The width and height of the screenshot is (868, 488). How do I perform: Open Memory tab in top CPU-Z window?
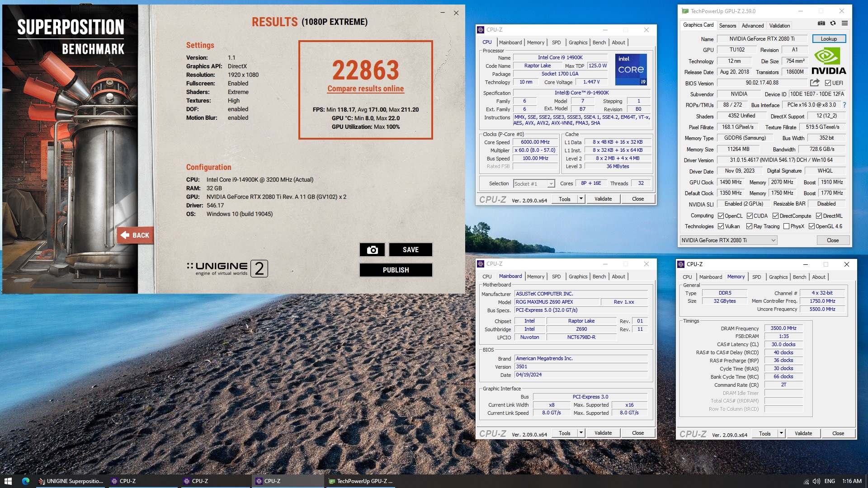coord(536,42)
